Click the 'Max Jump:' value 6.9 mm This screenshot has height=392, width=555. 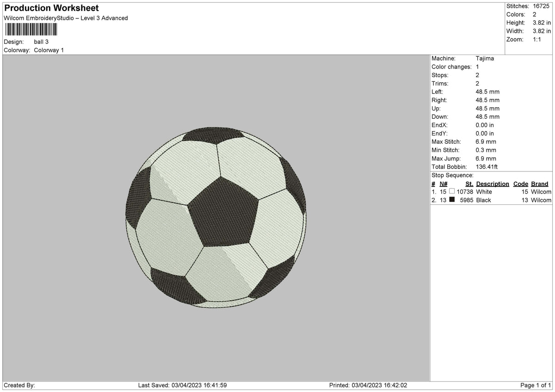486,158
